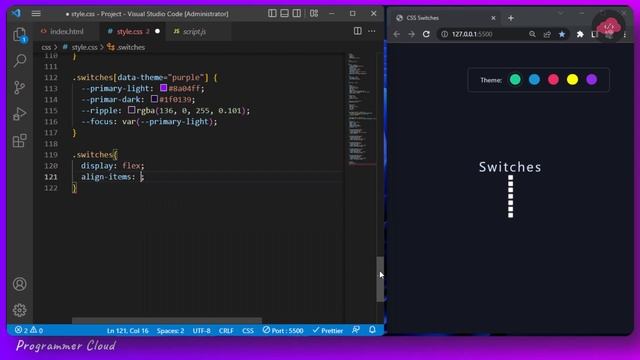Open the VS Code hamburger menu

pos(36,13)
